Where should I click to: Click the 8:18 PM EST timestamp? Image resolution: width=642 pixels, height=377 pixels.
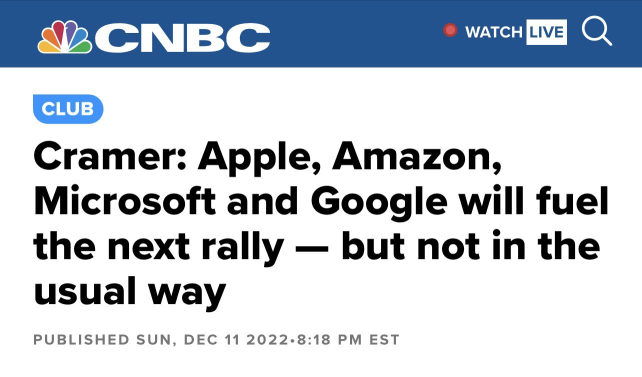tap(348, 340)
